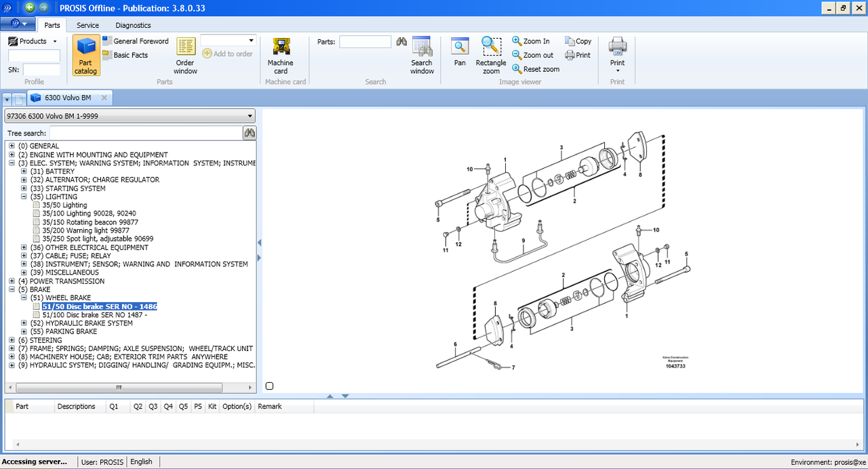Click the down arrow on parts panel splitter
This screenshot has width=868, height=469.
tap(345, 396)
